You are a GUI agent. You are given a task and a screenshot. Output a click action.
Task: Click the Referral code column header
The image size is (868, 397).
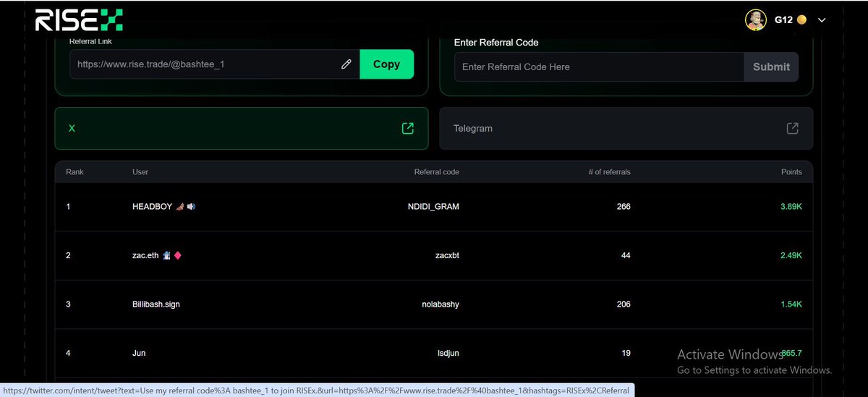436,172
